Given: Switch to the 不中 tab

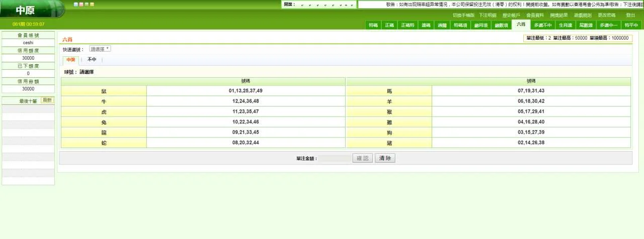Looking at the screenshot, I should tap(92, 60).
